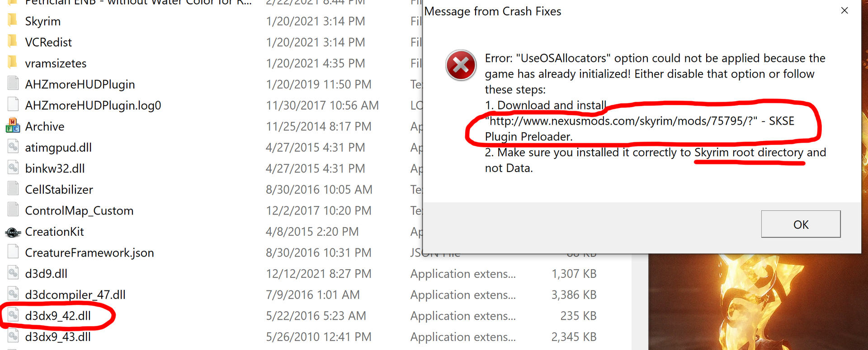Click the vramsizetes folder icon

[13, 62]
